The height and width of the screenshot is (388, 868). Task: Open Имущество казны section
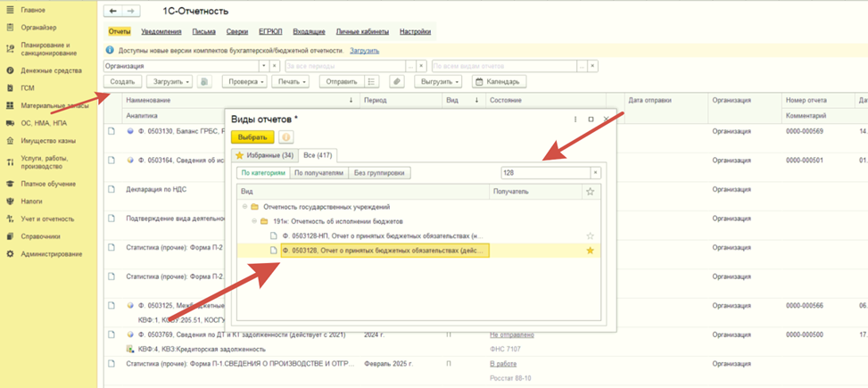48,141
